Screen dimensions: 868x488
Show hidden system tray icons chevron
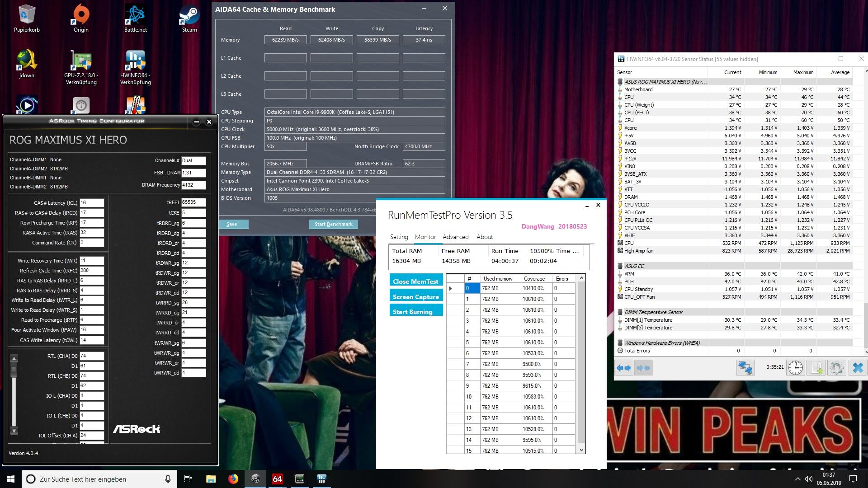797,479
